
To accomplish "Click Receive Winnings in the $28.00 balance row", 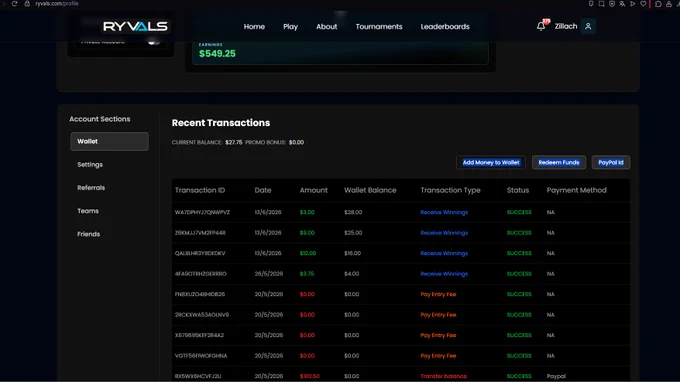I will click(444, 212).
